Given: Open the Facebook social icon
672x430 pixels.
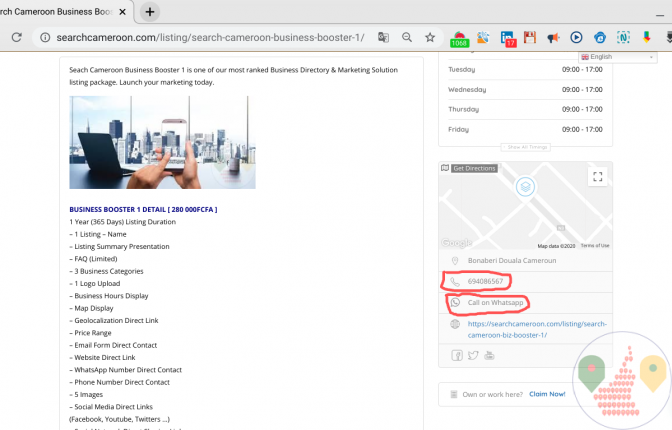Looking at the screenshot, I should 457,355.
